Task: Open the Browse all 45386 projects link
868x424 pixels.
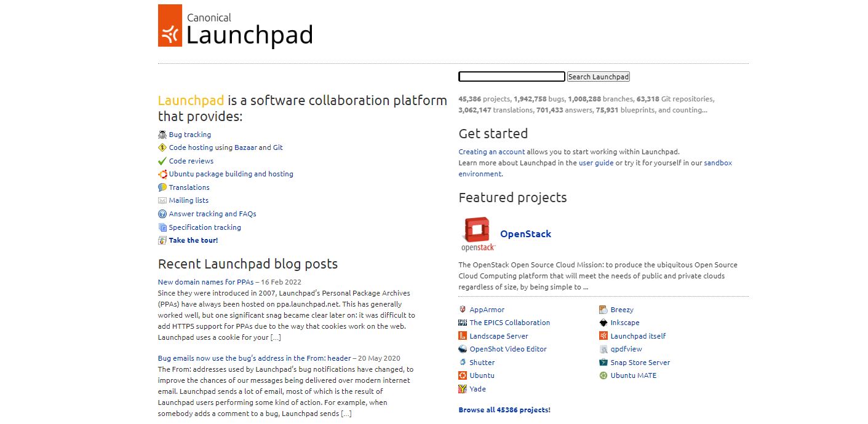Action: (504, 410)
